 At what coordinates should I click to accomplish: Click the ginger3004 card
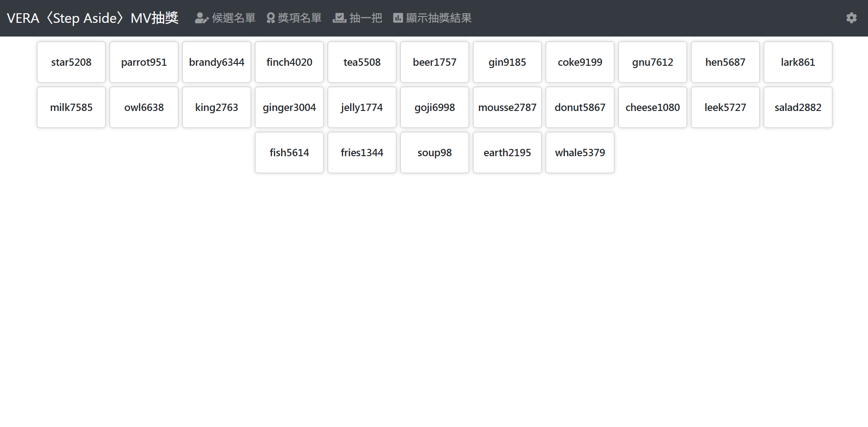(289, 107)
